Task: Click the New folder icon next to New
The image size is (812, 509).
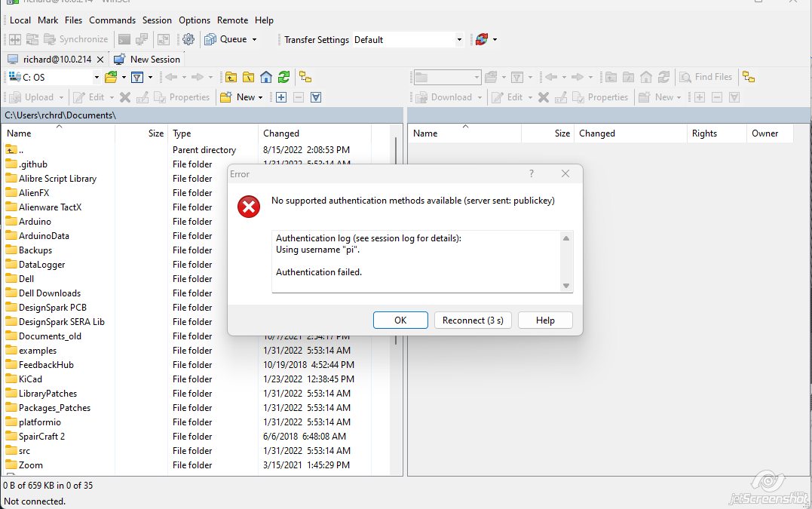Action: (x=226, y=97)
